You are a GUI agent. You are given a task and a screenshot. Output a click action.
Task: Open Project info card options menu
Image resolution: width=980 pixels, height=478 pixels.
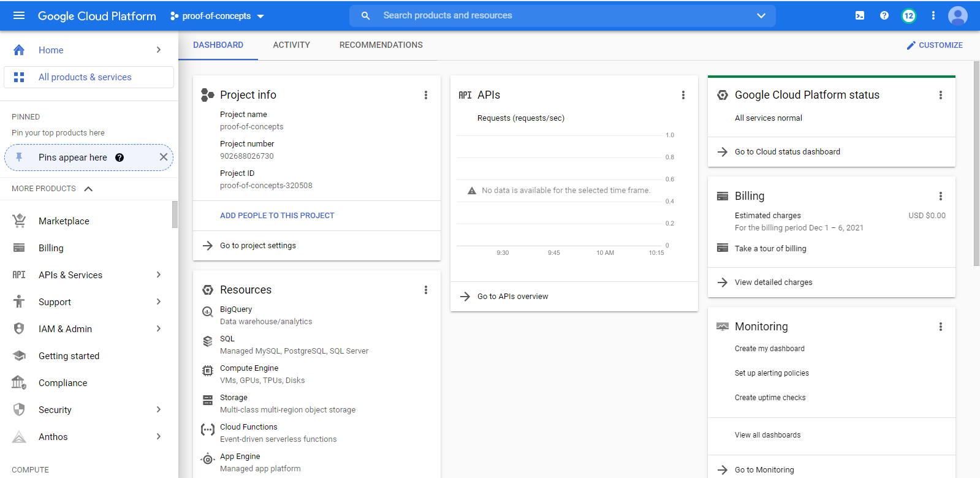click(426, 95)
